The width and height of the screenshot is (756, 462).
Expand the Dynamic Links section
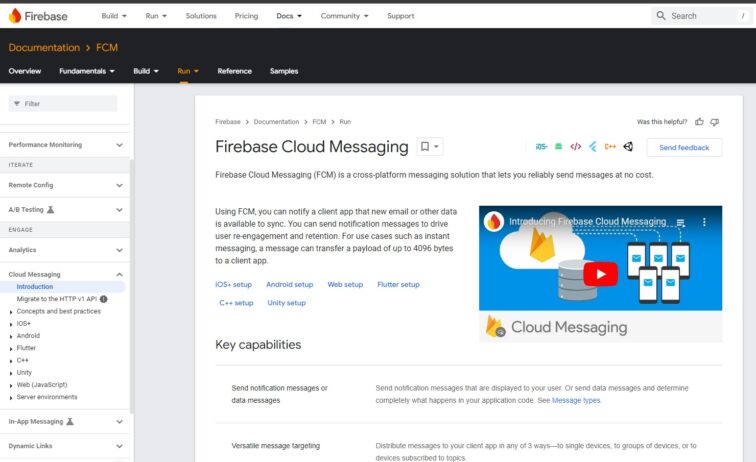pos(119,446)
